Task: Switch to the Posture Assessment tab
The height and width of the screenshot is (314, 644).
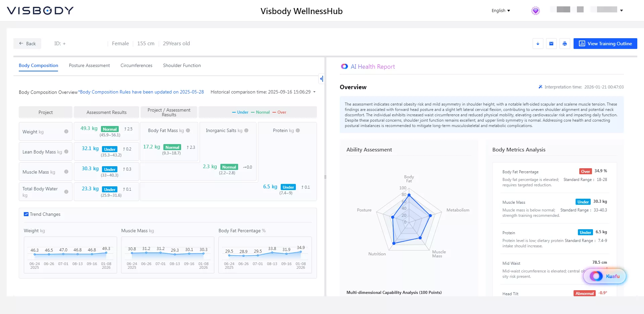Action: [89, 65]
